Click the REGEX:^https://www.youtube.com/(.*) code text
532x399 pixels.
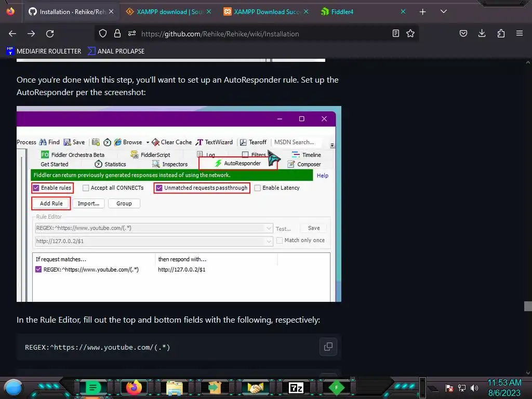click(x=97, y=347)
